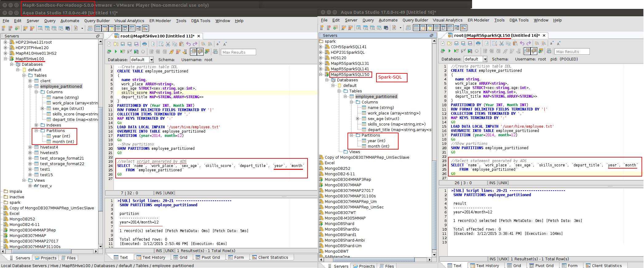Click the Max Results field in the Spark-SQL toolbar
644x268 pixels.
(572, 52)
